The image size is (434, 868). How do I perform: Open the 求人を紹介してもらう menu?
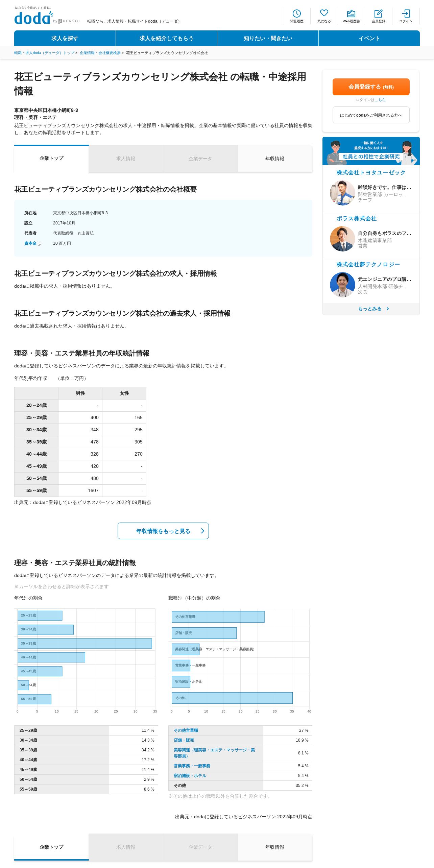166,38
